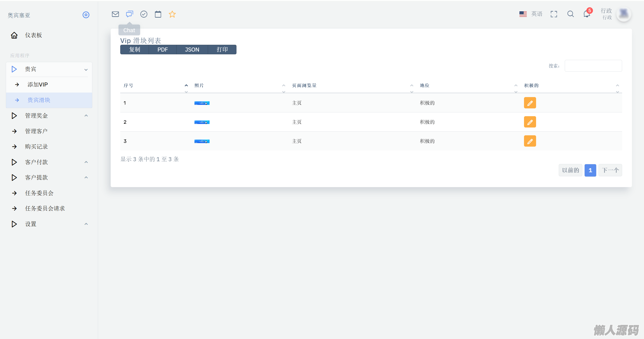
Task: Sort table by 地位 column header
Action: click(425, 86)
